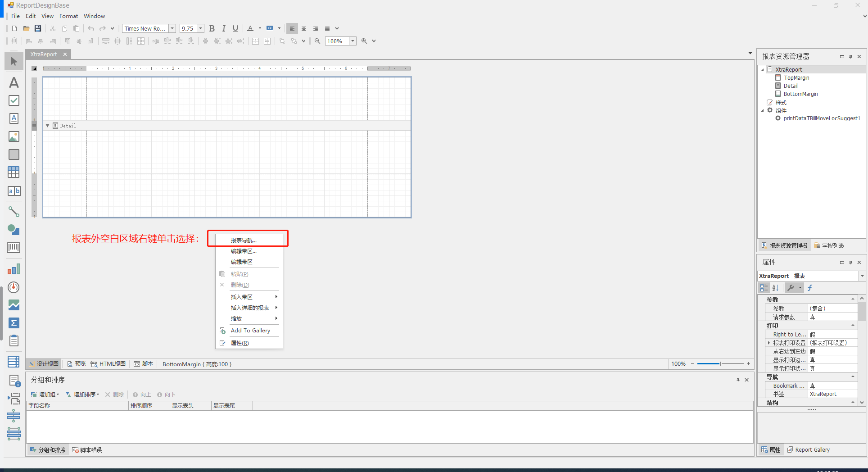Toggle Bold formatting

pos(212,28)
